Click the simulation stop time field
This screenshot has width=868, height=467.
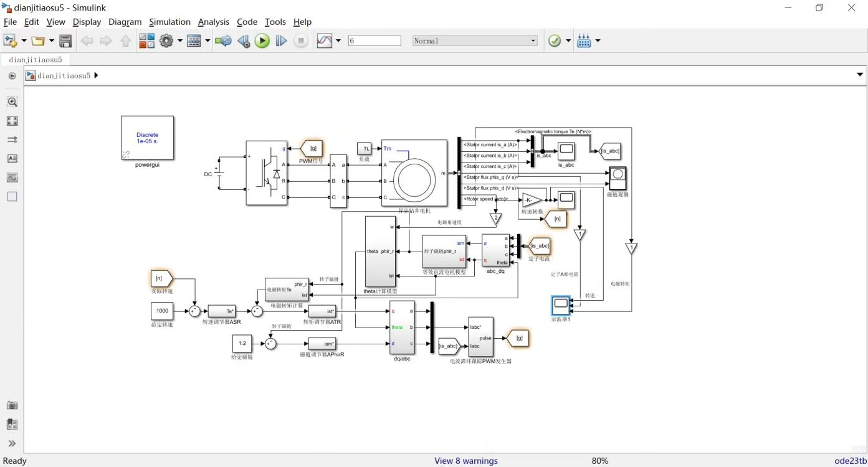[374, 40]
